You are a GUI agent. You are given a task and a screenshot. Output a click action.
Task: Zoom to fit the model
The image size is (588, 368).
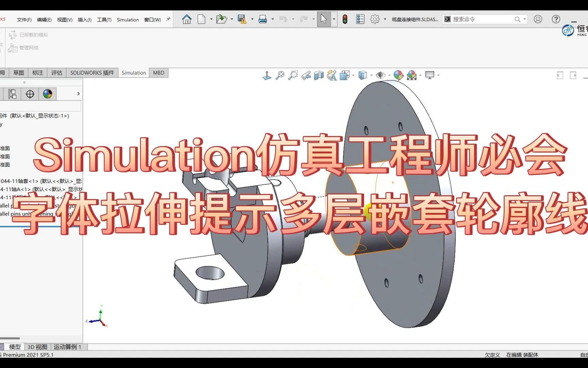[x=280, y=75]
